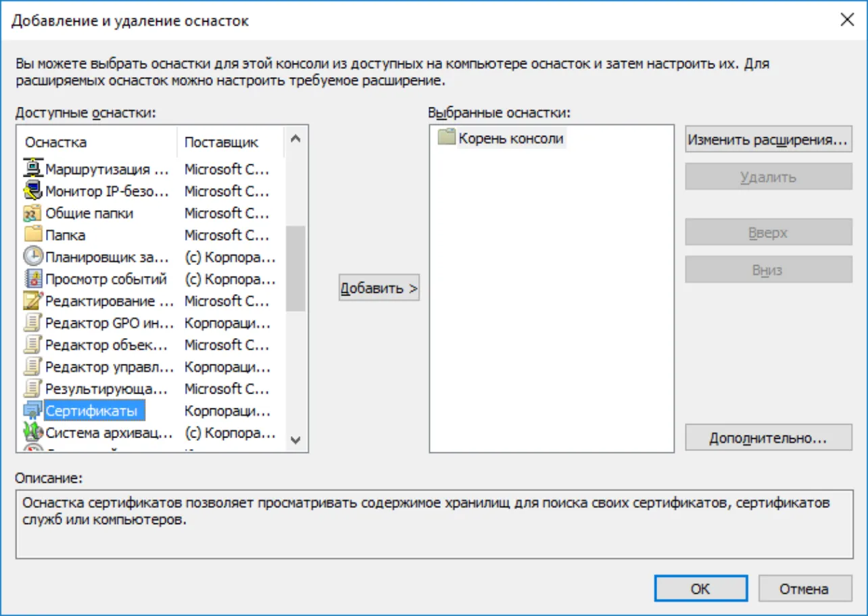Click the Редактор объектов scroll icon
The height and width of the screenshot is (616, 868).
[x=32, y=345]
